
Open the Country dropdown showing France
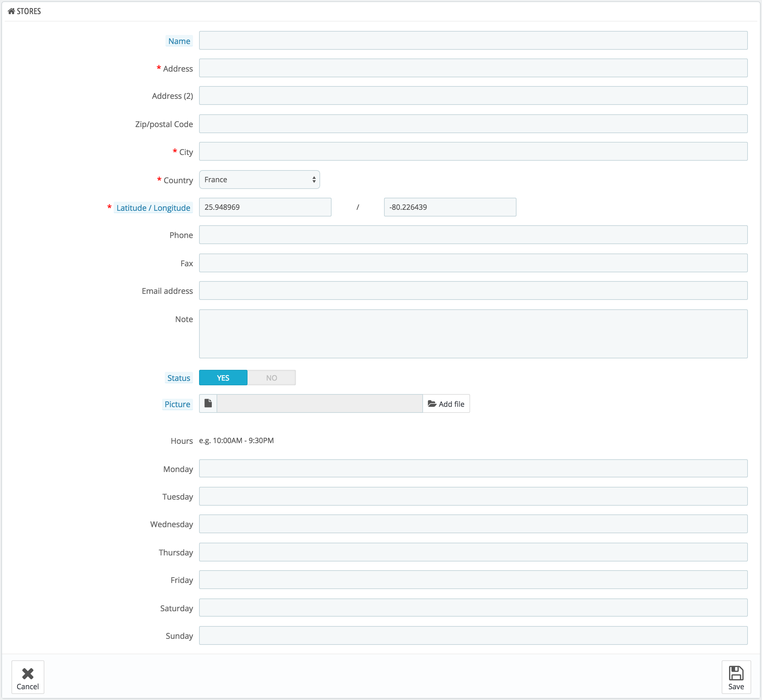[x=254, y=180]
